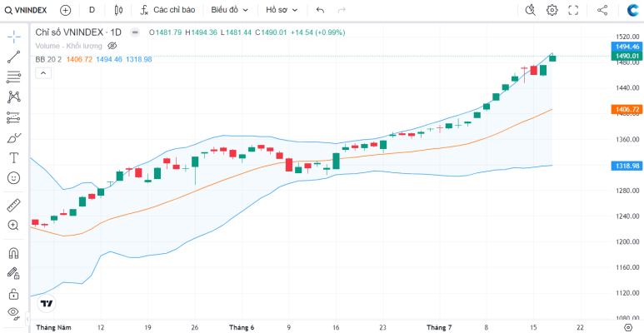Open Các chỉ báo indicators dialog
The width and height of the screenshot is (644, 333).
click(x=167, y=10)
